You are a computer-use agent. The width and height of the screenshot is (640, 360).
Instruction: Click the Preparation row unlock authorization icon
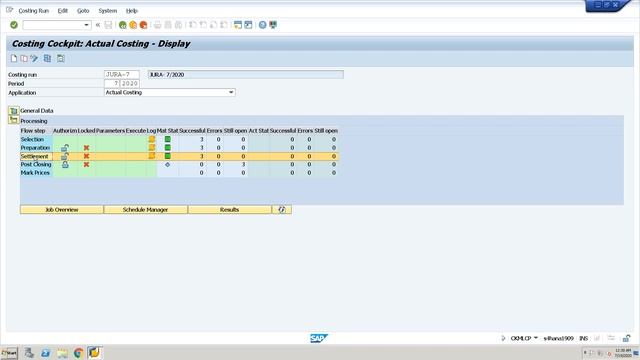[x=65, y=148]
